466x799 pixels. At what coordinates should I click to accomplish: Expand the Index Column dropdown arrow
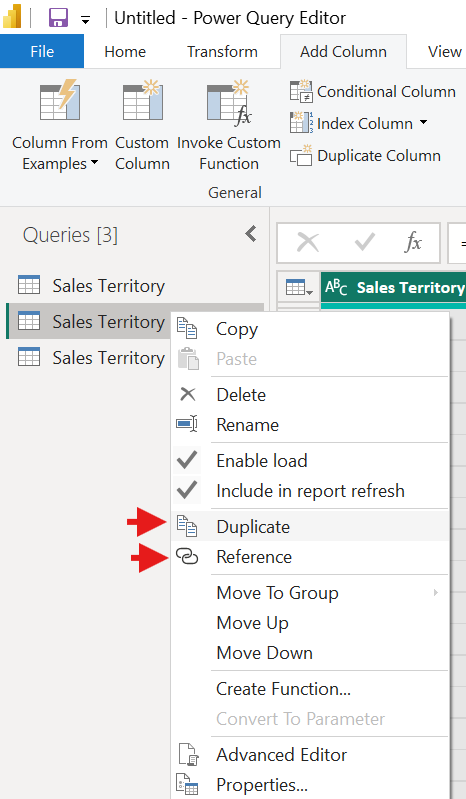tap(423, 123)
